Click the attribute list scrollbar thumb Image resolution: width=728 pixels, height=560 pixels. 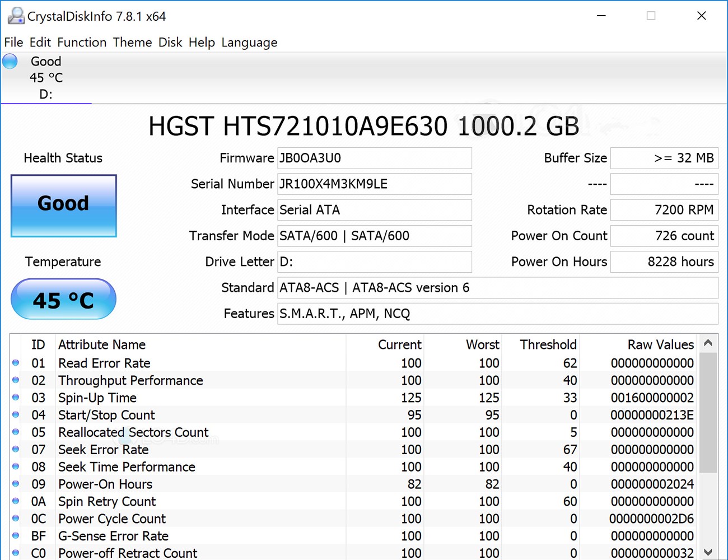(708, 412)
